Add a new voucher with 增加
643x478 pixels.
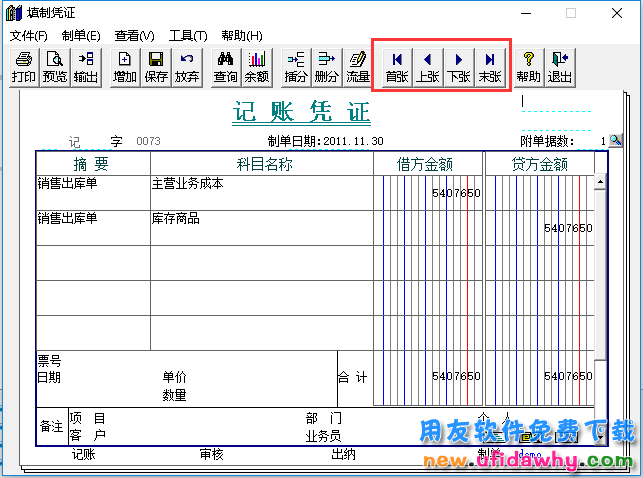(x=125, y=67)
